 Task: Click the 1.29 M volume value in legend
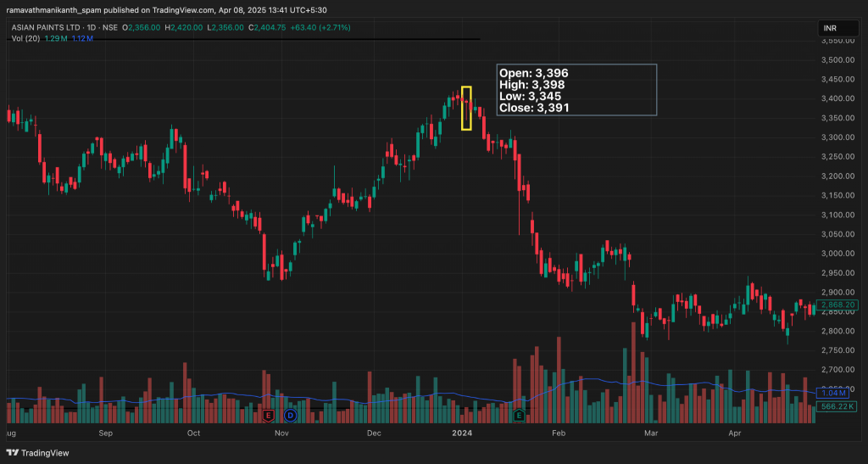coord(56,38)
